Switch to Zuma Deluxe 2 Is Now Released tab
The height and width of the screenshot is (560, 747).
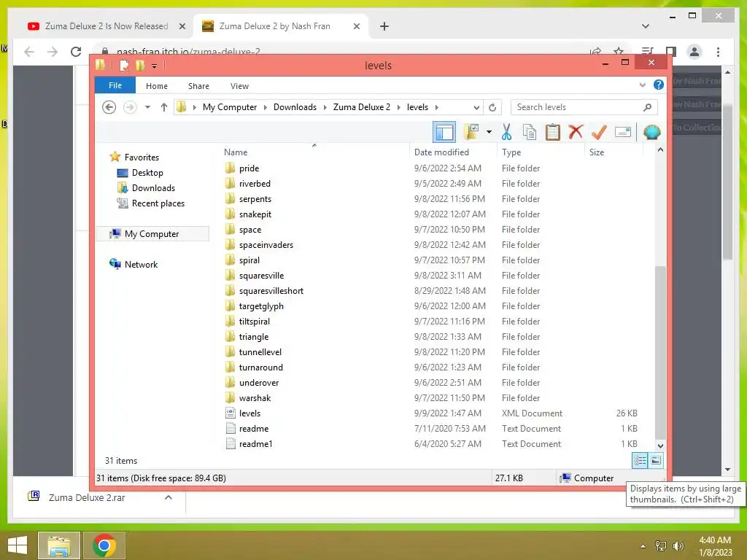107,26
